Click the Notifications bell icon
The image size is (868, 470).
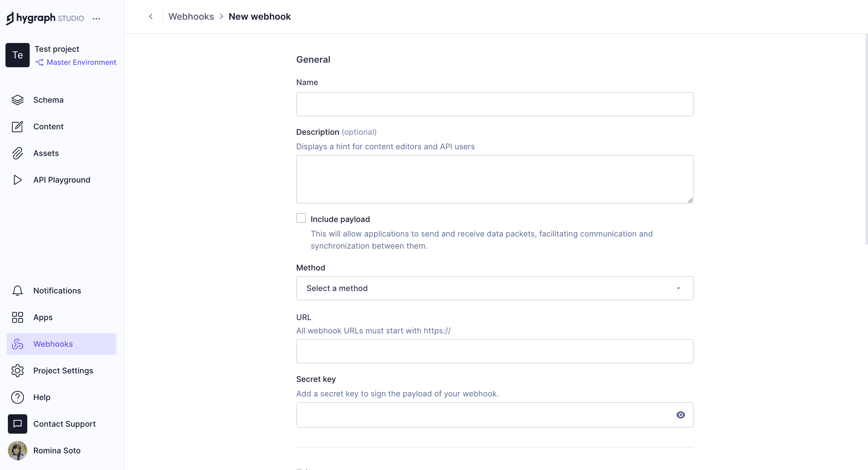click(18, 290)
